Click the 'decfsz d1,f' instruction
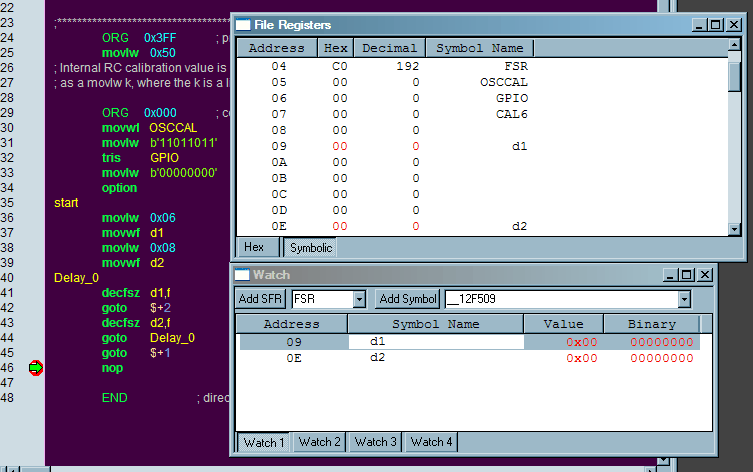Screen dimensions: 753x472 coord(136,292)
